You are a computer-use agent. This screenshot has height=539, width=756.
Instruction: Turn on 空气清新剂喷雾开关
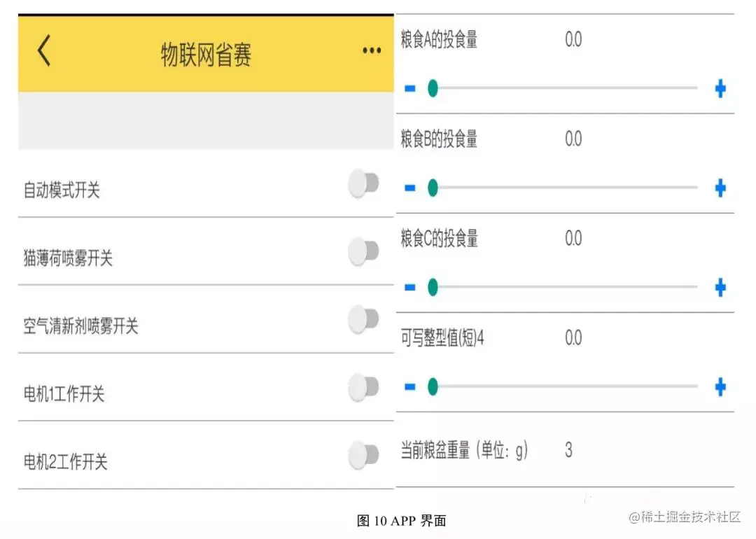(x=363, y=319)
